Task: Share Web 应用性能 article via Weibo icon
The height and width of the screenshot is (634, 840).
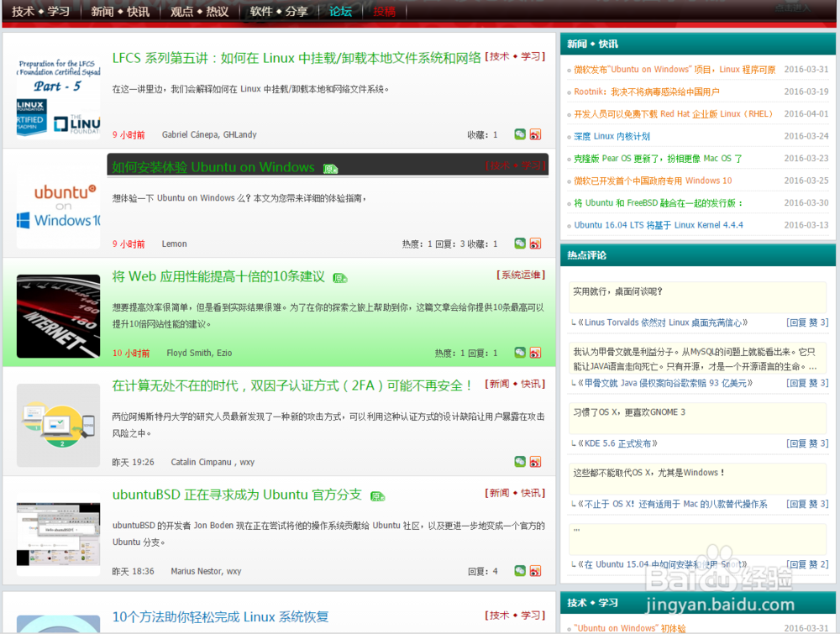Action: coord(535,353)
